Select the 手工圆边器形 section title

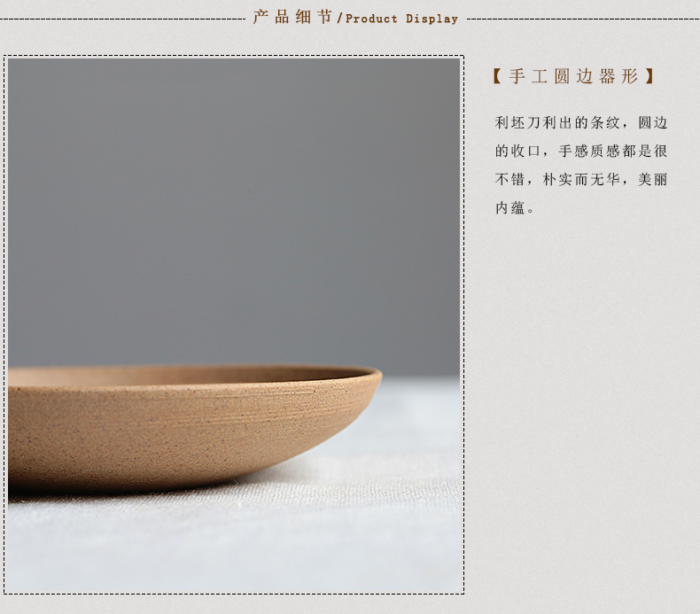pyautogui.click(x=573, y=76)
